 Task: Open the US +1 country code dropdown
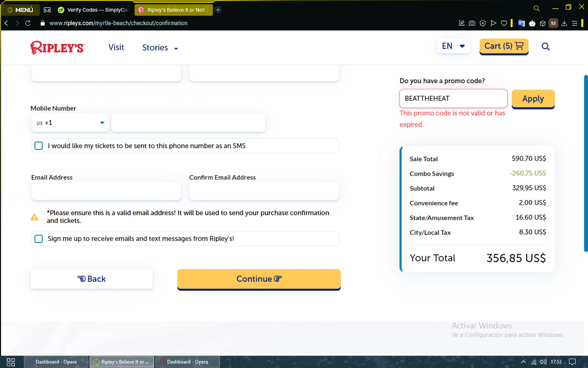[x=71, y=123]
